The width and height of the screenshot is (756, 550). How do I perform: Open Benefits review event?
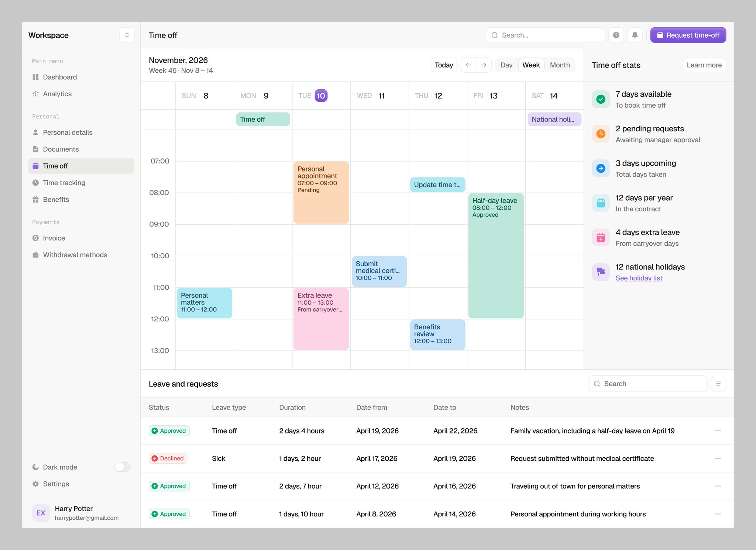[438, 335]
